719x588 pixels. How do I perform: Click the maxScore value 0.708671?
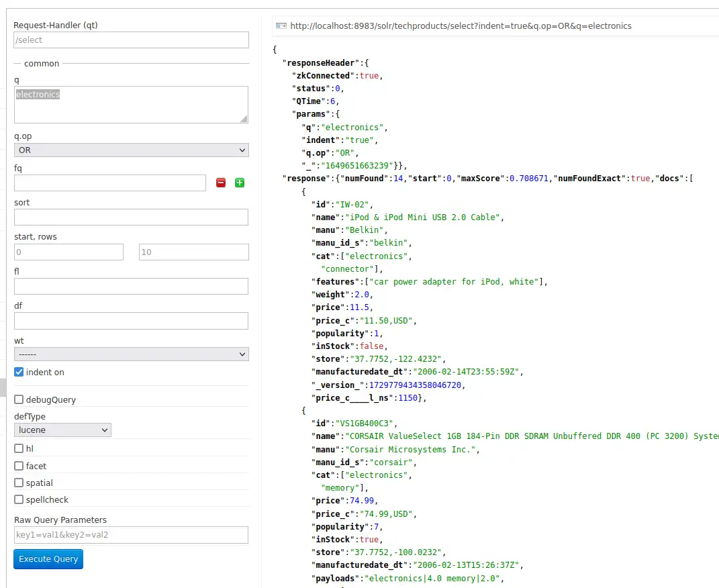pyautogui.click(x=529, y=179)
